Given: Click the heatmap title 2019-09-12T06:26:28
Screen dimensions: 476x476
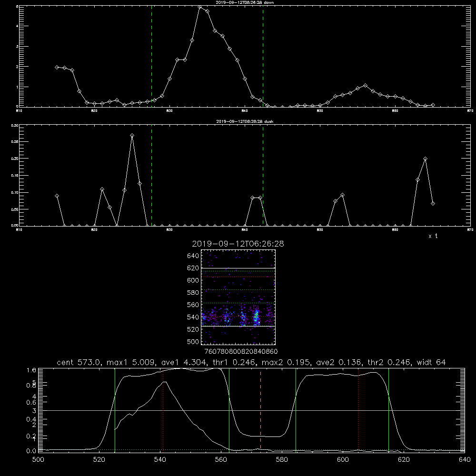Looking at the screenshot, I should (238, 244).
